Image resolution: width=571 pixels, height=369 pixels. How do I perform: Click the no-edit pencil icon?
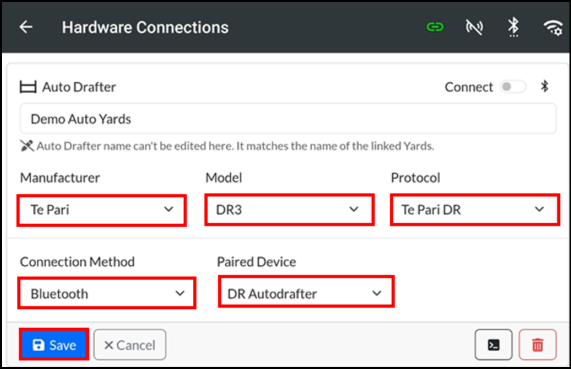pyautogui.click(x=27, y=146)
